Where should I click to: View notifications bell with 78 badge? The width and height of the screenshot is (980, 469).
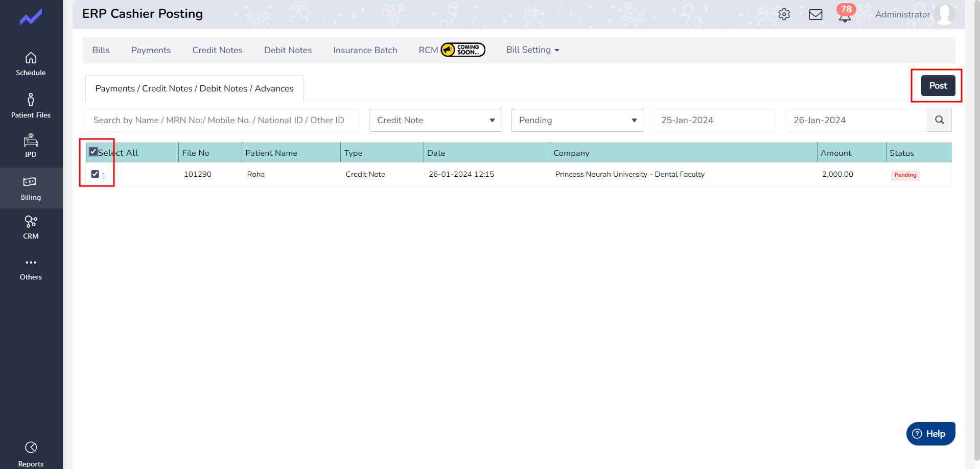[845, 14]
